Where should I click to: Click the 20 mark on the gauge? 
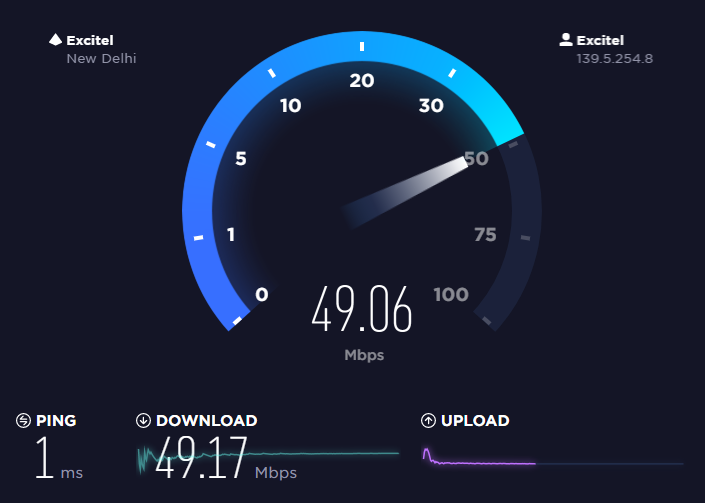[x=362, y=81]
